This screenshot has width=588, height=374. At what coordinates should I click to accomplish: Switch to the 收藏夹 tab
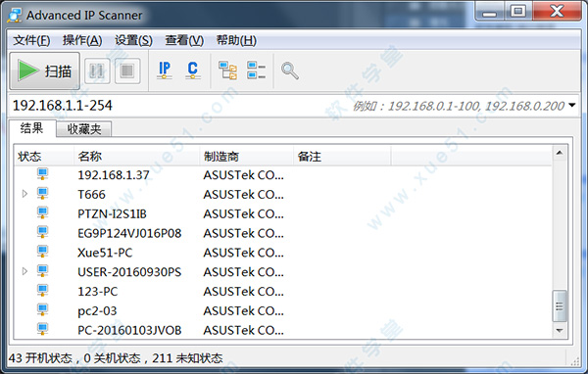coord(84,129)
